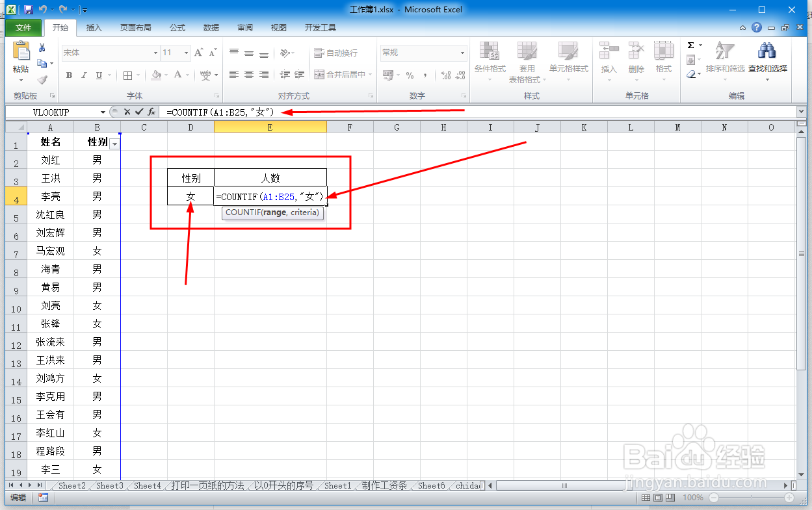Click the Percent Style icon
812x510 pixels.
[x=410, y=75]
